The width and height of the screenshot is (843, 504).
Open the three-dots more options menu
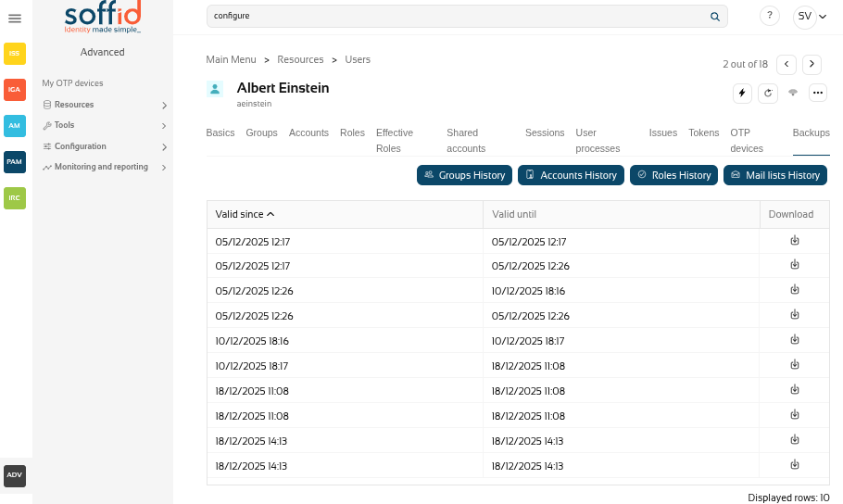click(817, 93)
